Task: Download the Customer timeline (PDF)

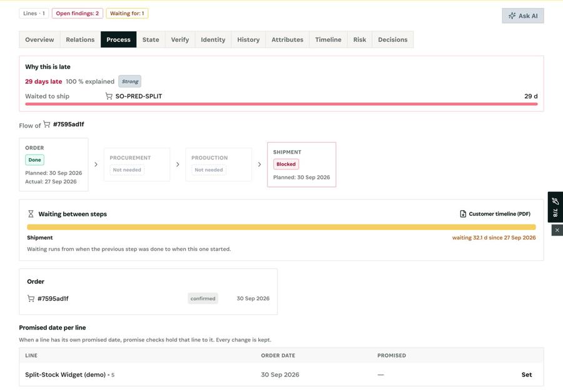Action: (x=495, y=214)
